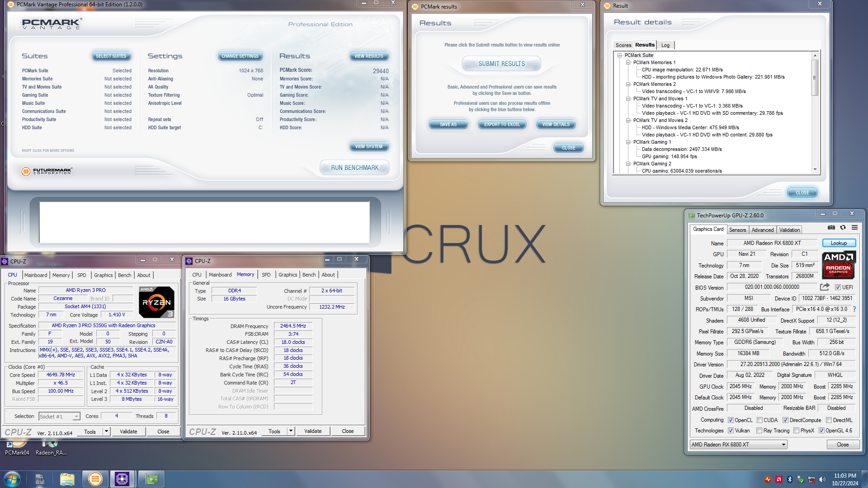The height and width of the screenshot is (488, 868).
Task: Click the disconnected network tray icon
Action: coord(811,479)
